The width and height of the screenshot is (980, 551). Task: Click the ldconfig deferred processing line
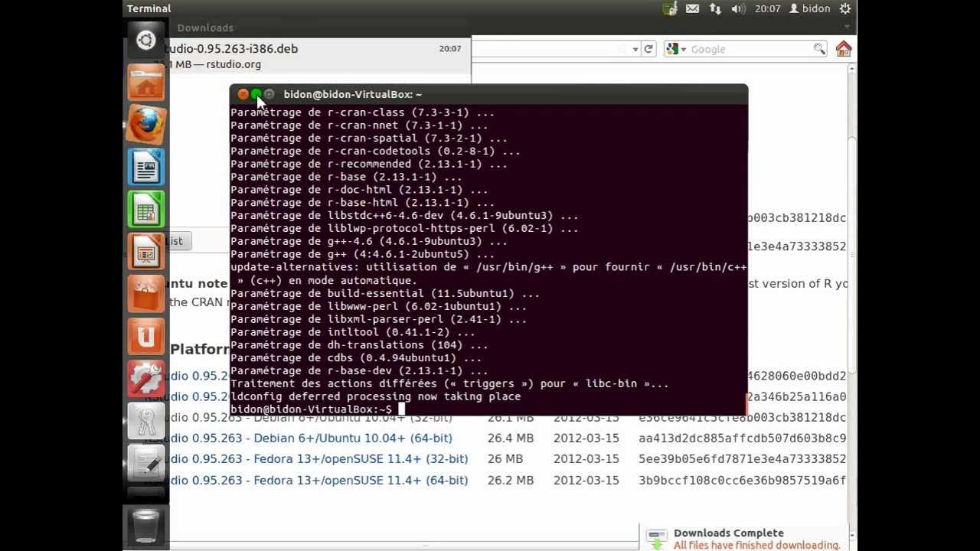point(376,396)
